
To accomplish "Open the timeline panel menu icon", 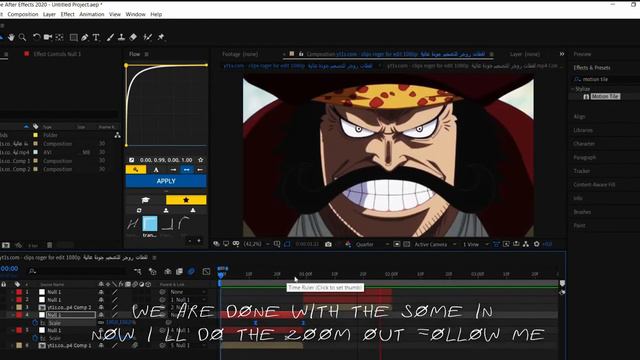I will point(154,258).
